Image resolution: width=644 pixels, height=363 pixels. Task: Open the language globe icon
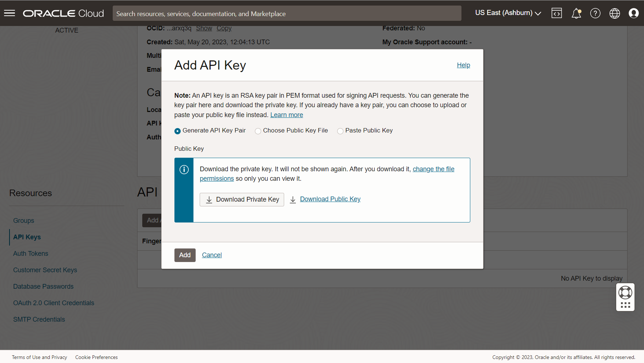(x=614, y=14)
